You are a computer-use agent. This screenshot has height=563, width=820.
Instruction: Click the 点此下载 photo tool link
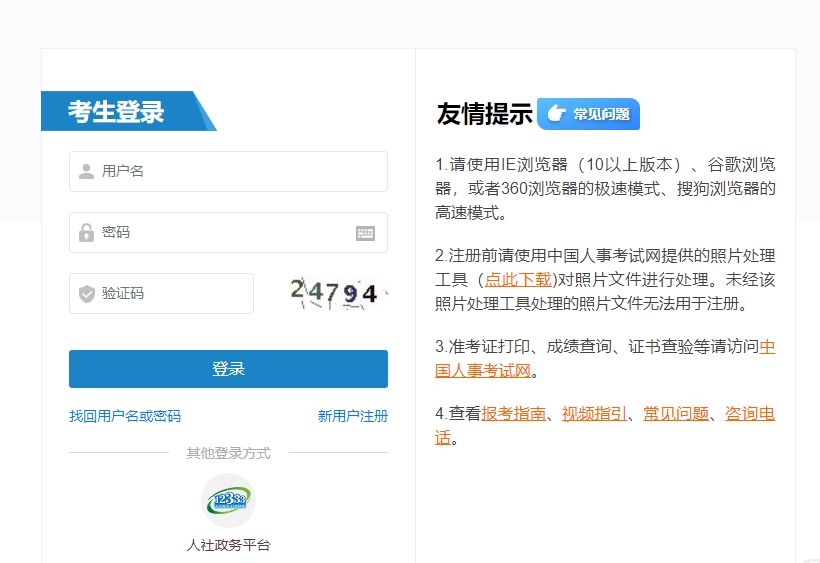[518, 279]
